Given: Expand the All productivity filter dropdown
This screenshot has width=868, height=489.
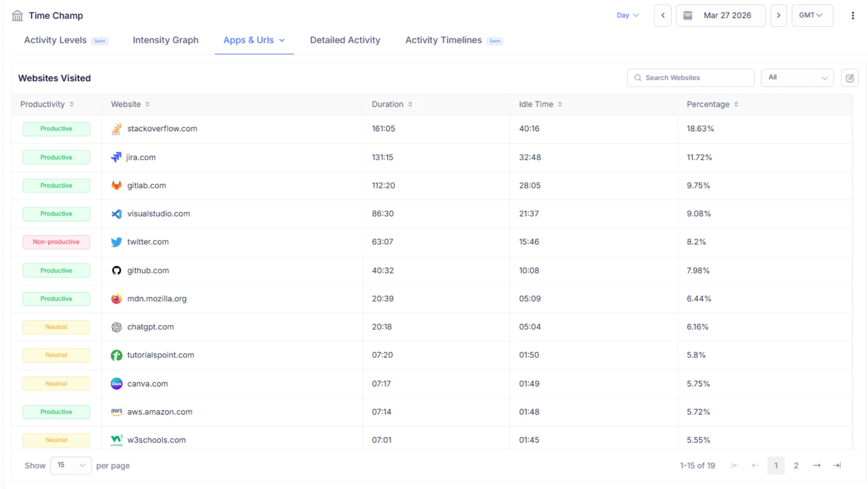Looking at the screenshot, I should coord(797,77).
